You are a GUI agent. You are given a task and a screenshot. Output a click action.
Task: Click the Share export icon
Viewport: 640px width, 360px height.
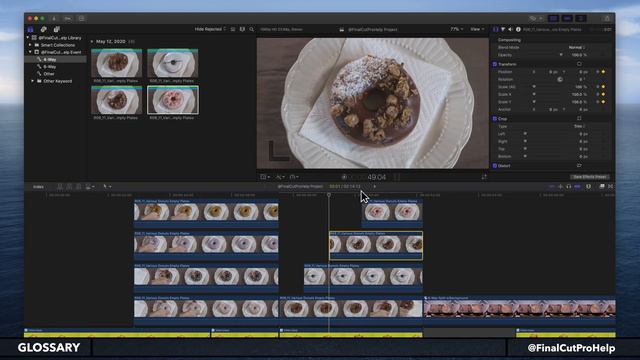[607, 18]
